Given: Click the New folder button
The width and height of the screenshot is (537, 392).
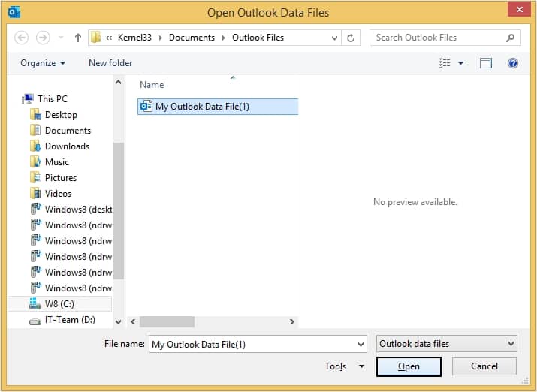Looking at the screenshot, I should (110, 63).
